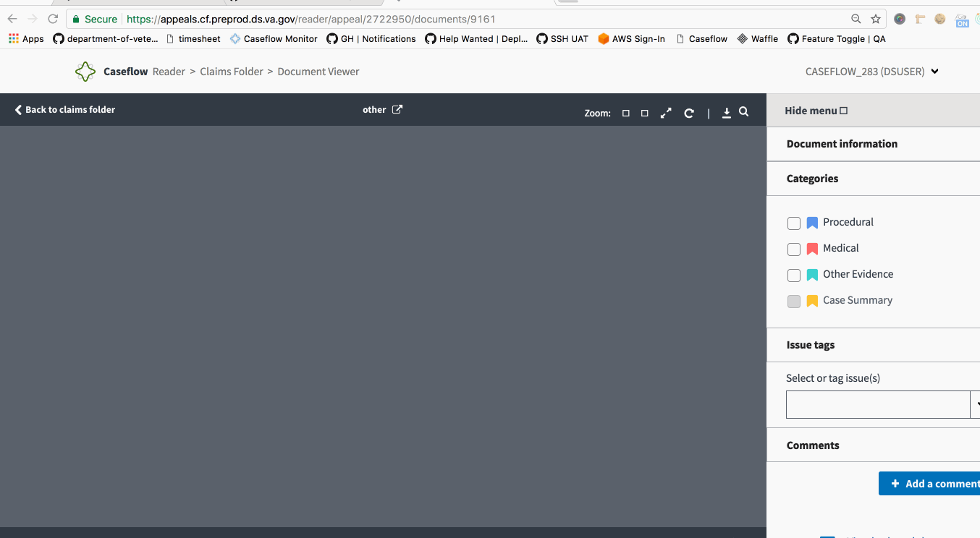
Task: Check the Other Evidence category checkbox
Action: 794,276
